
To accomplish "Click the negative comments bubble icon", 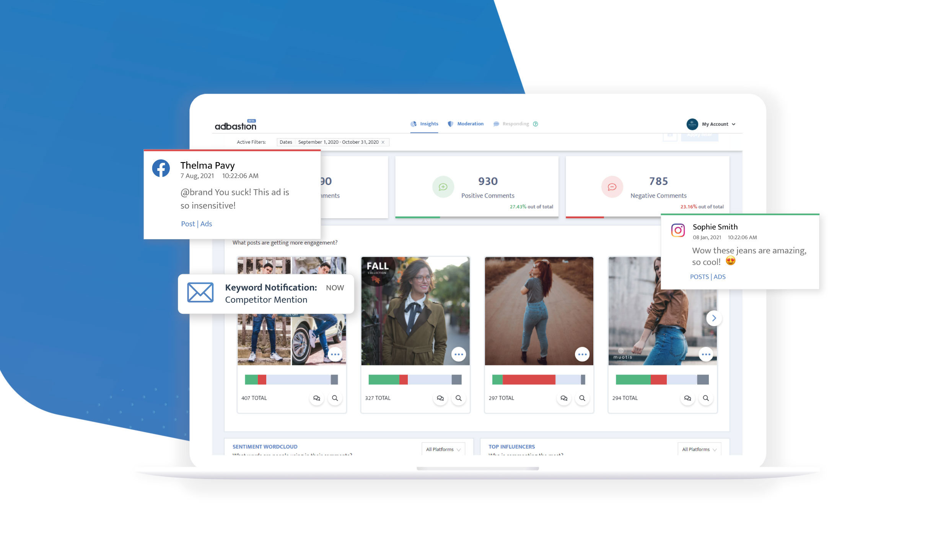I will [x=612, y=187].
